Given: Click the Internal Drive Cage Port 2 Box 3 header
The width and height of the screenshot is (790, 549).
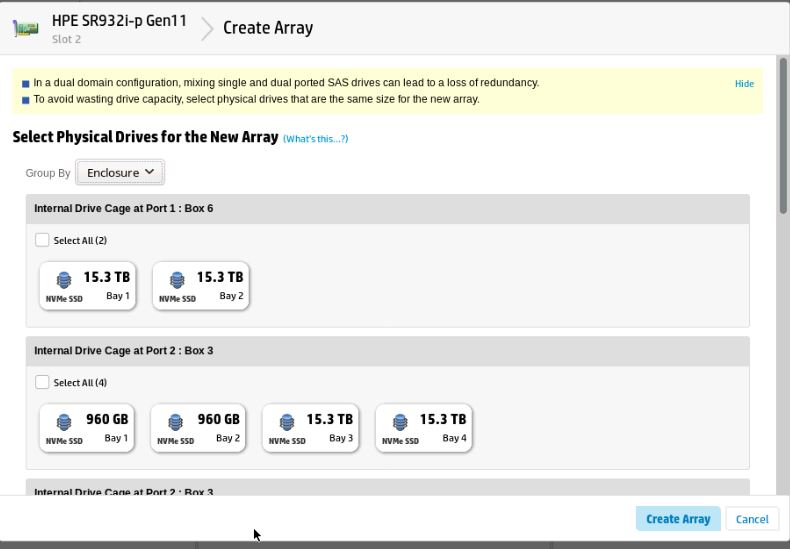Looking at the screenshot, I should click(124, 351).
